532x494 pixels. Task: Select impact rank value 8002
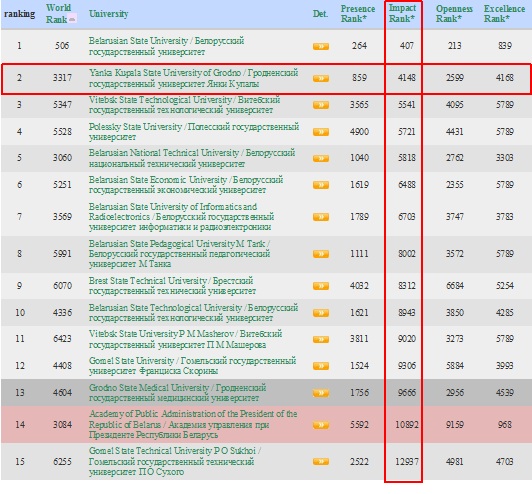[406, 254]
